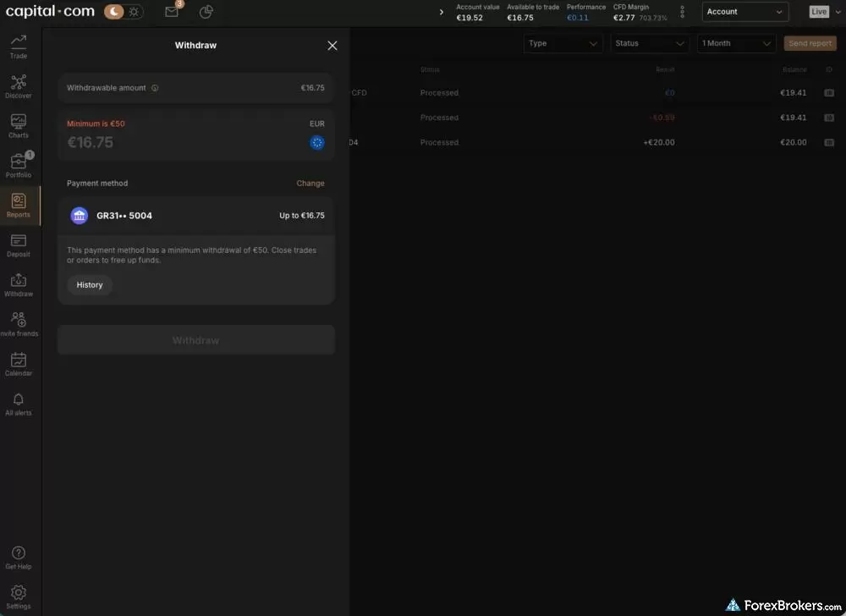
Task: Open the Reports section
Action: [x=19, y=206]
